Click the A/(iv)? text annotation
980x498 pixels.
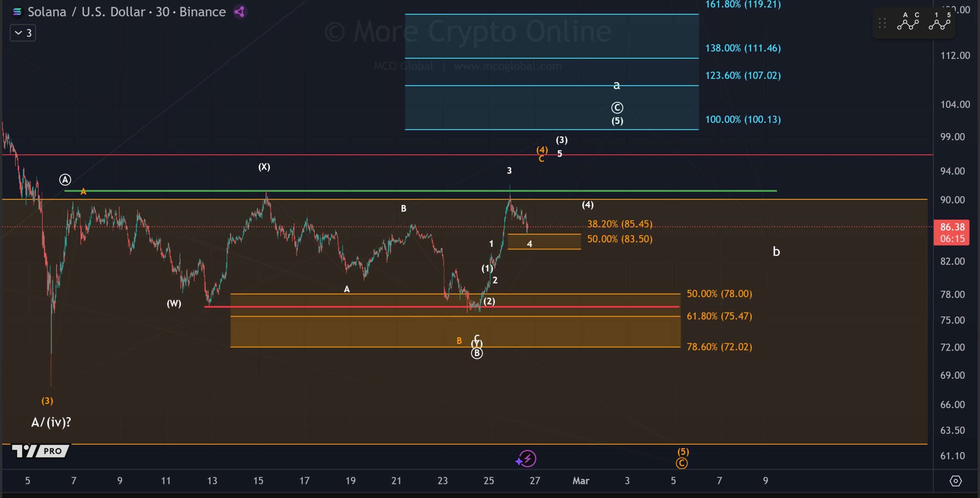coord(51,422)
